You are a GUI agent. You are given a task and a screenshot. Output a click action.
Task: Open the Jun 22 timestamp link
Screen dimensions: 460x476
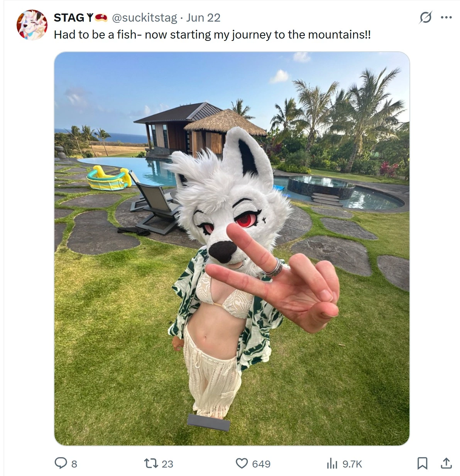tap(203, 18)
